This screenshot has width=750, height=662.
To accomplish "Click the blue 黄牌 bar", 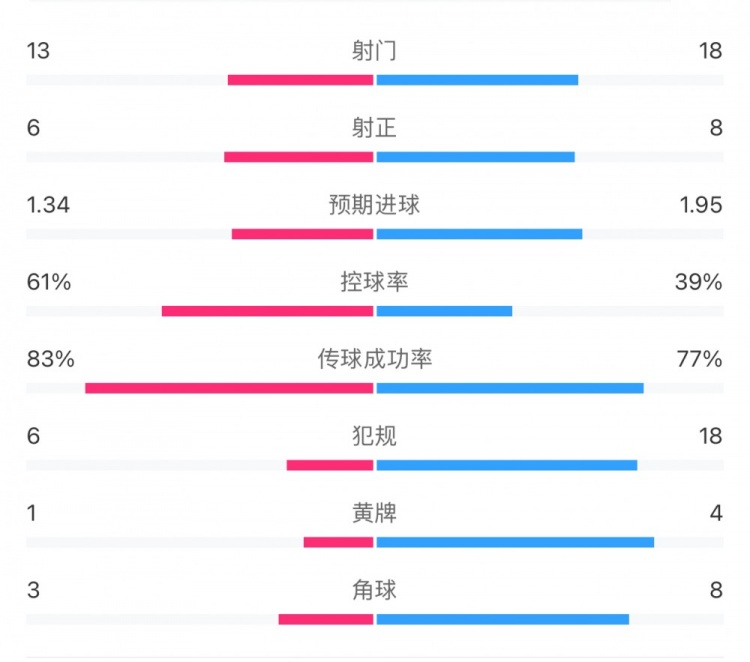I will 515,542.
